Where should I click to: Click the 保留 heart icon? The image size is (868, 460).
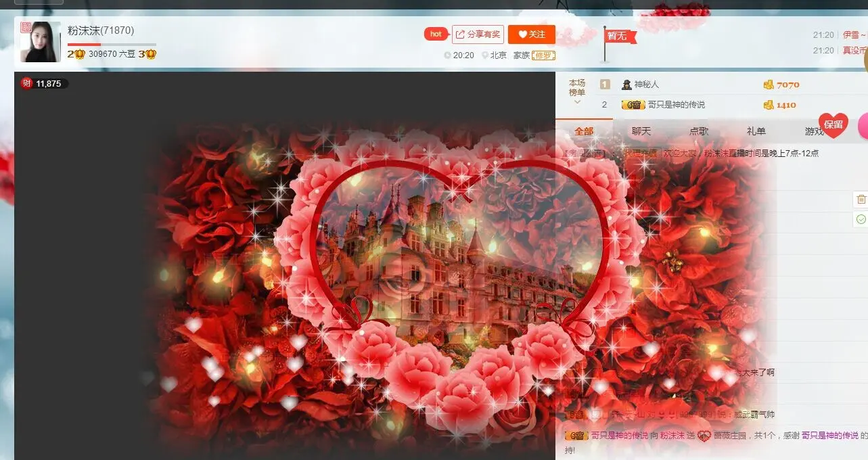(x=833, y=125)
